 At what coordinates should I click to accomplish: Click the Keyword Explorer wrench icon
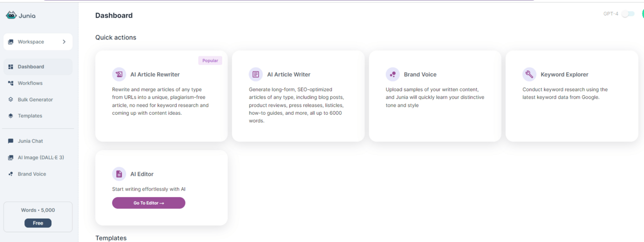(529, 74)
